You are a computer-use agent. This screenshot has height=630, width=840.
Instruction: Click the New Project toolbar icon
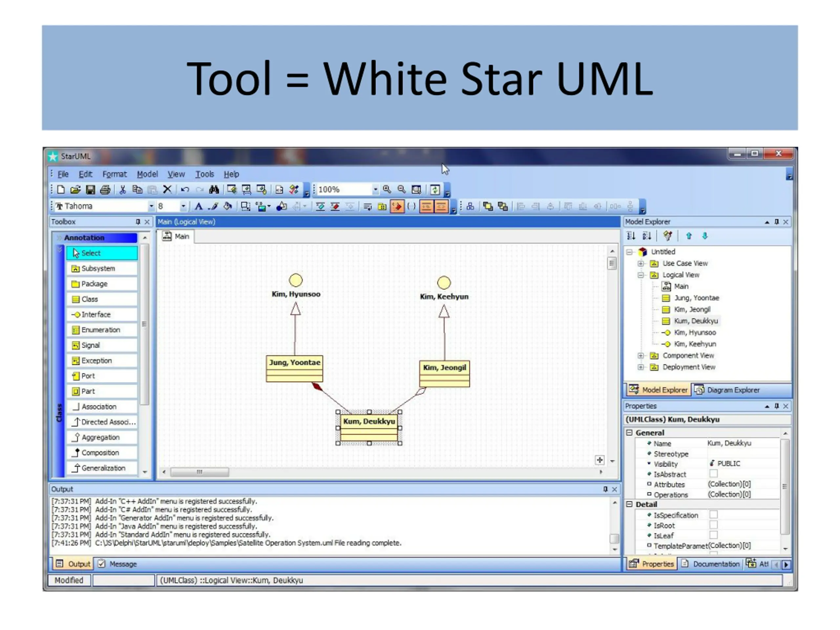61,190
